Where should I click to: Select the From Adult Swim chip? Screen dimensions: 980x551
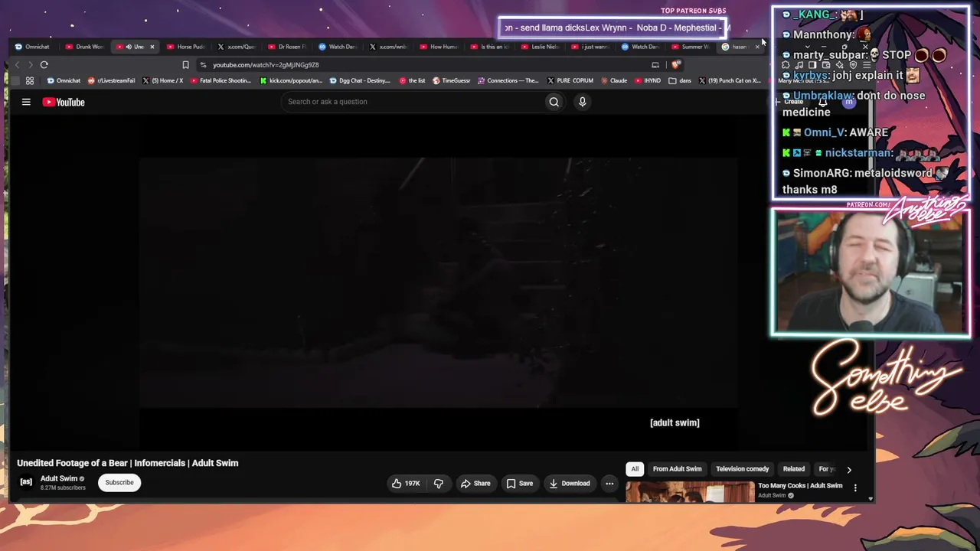[677, 468]
